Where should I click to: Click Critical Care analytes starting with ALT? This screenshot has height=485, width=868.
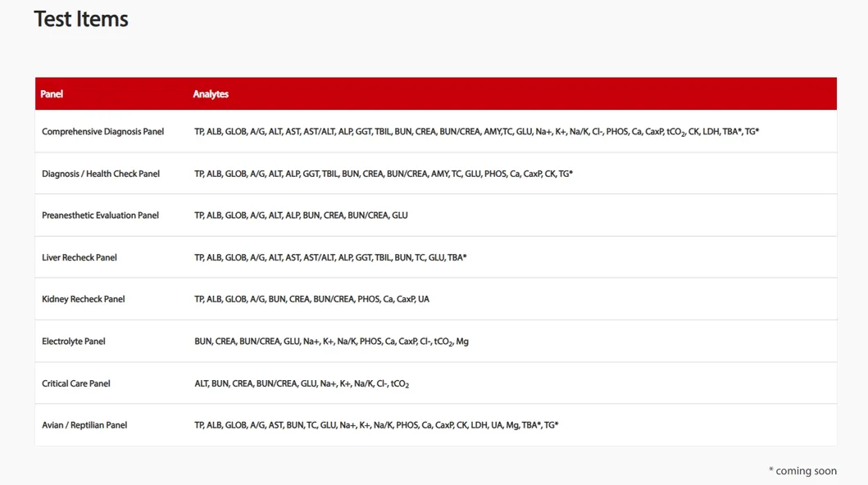point(302,383)
